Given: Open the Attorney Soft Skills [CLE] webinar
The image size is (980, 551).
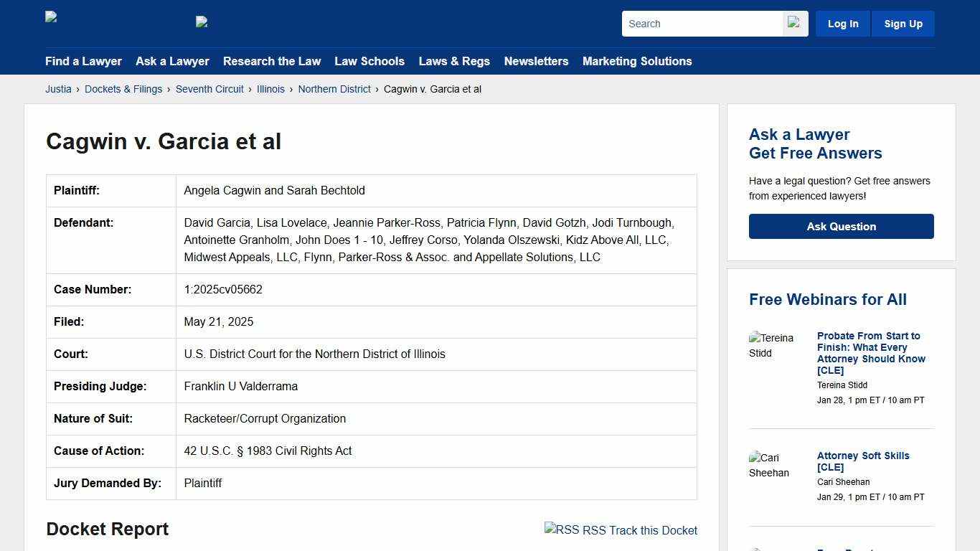Looking at the screenshot, I should click(x=863, y=461).
